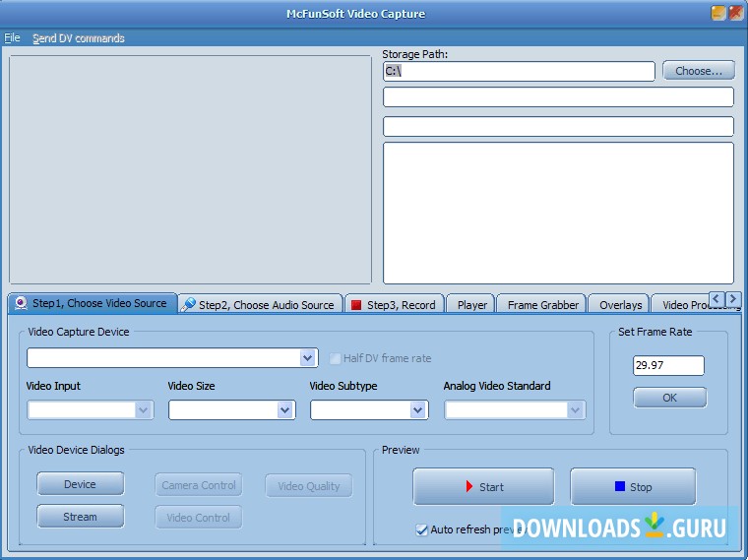Click the microphone icon on Step2 tab
The height and width of the screenshot is (560, 748).
(x=188, y=304)
